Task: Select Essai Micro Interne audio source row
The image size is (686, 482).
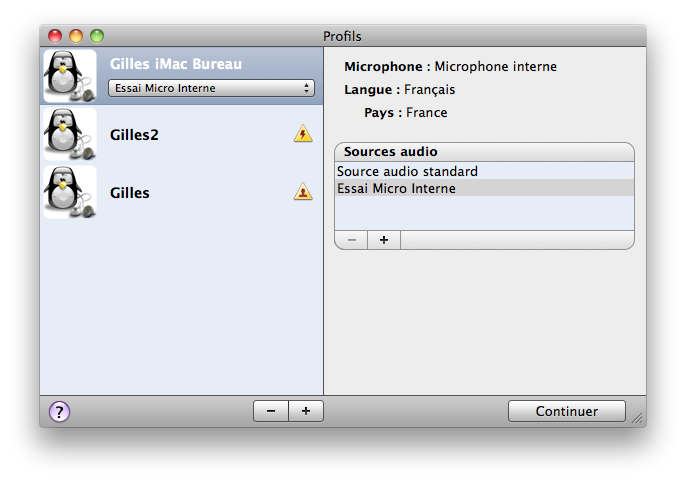Action: pyautogui.click(x=397, y=188)
